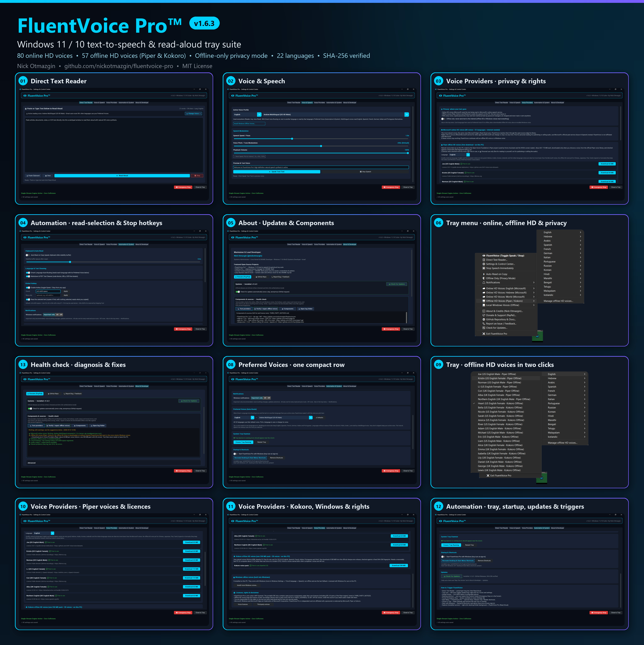Click the green speaker tray icon in panel 06
Screen dimensions: 644x645
pyautogui.click(x=538, y=336)
